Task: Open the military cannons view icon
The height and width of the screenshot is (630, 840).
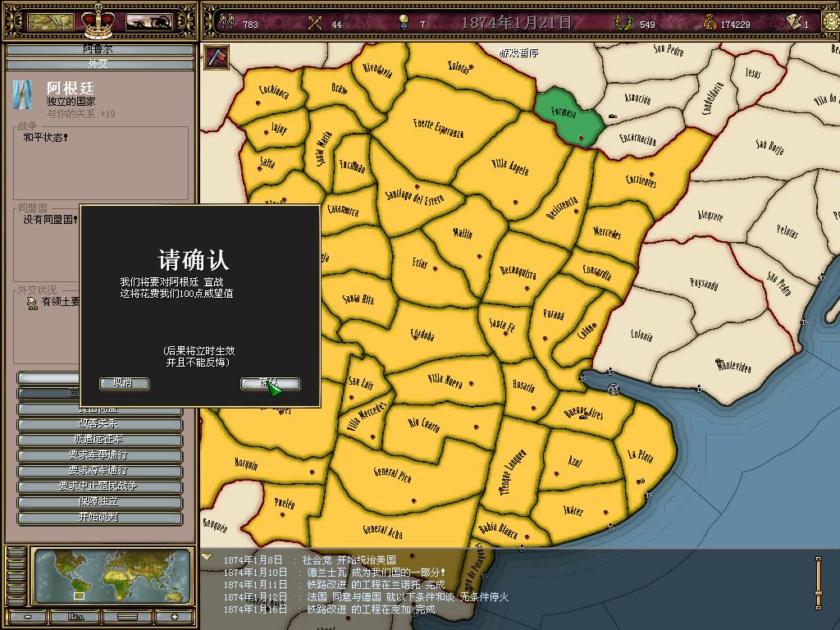Action: pyautogui.click(x=149, y=22)
